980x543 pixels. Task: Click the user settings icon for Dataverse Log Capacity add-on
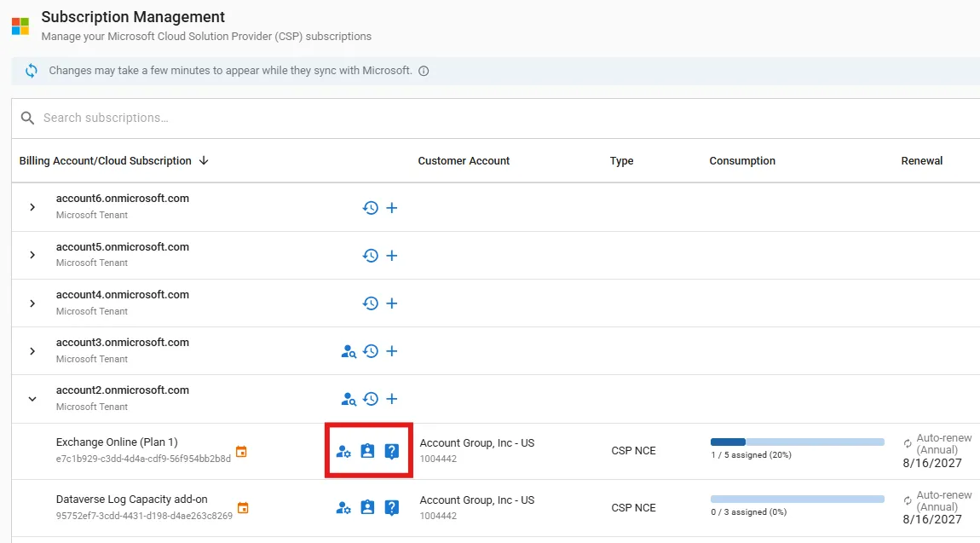(343, 508)
